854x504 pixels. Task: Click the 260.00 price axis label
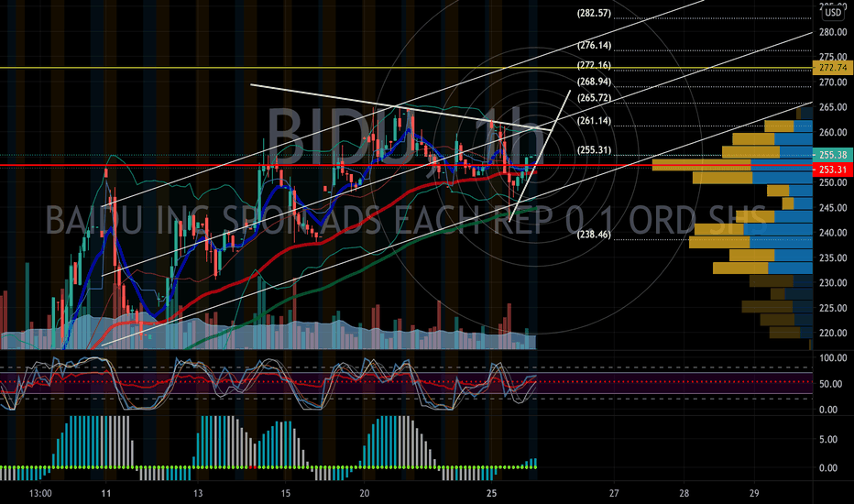point(833,132)
